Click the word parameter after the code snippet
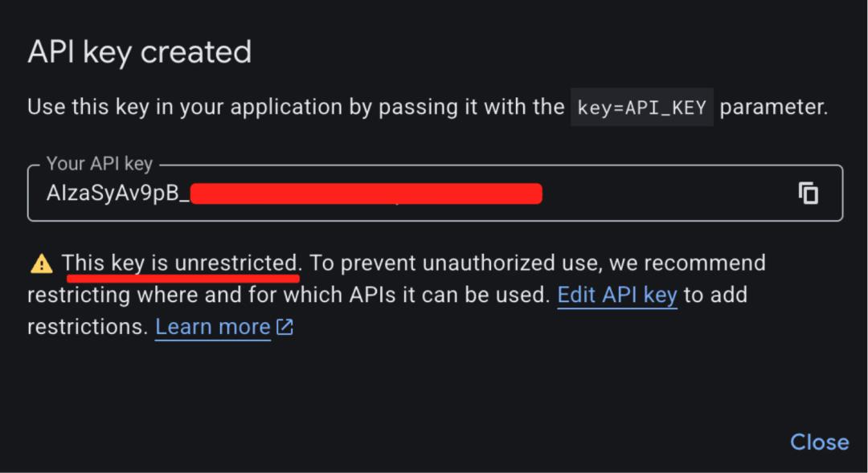This screenshot has height=473, width=868. point(772,108)
